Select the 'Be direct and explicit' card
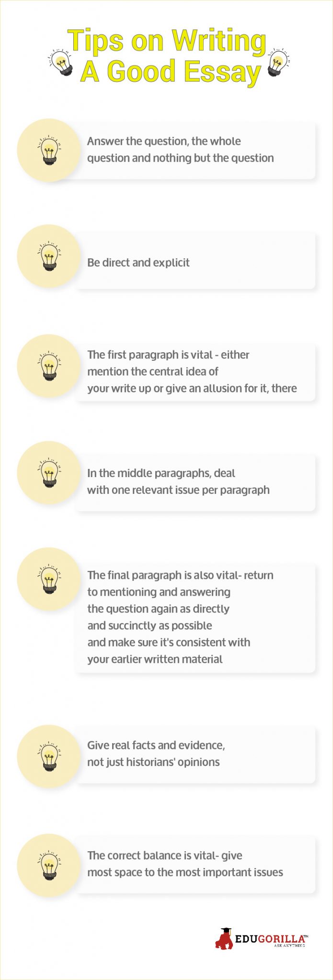 [195, 261]
